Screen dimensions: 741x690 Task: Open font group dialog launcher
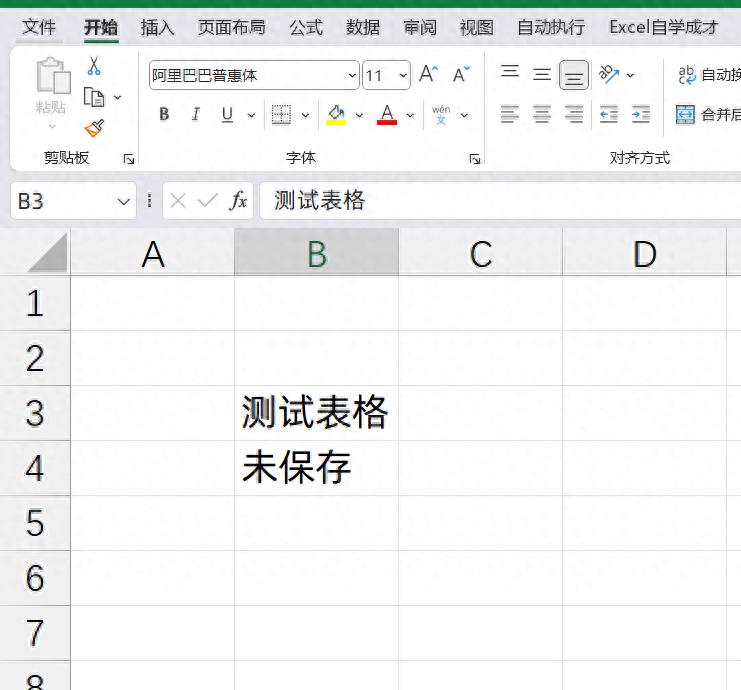(475, 159)
